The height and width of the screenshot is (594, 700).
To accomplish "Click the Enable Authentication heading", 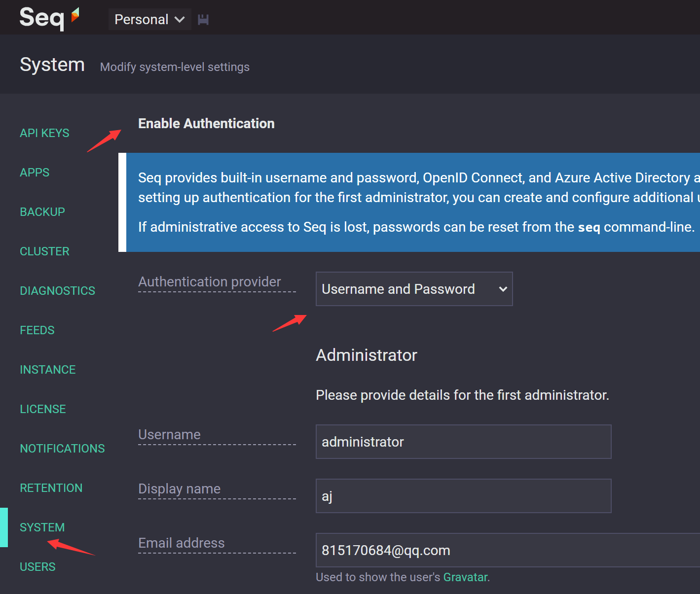I will coord(206,123).
